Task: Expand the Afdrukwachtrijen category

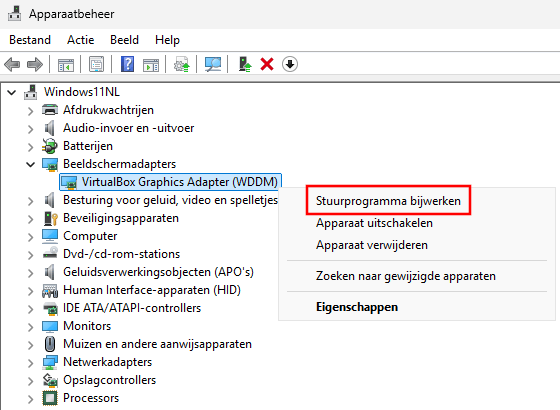Action: pyautogui.click(x=30, y=111)
